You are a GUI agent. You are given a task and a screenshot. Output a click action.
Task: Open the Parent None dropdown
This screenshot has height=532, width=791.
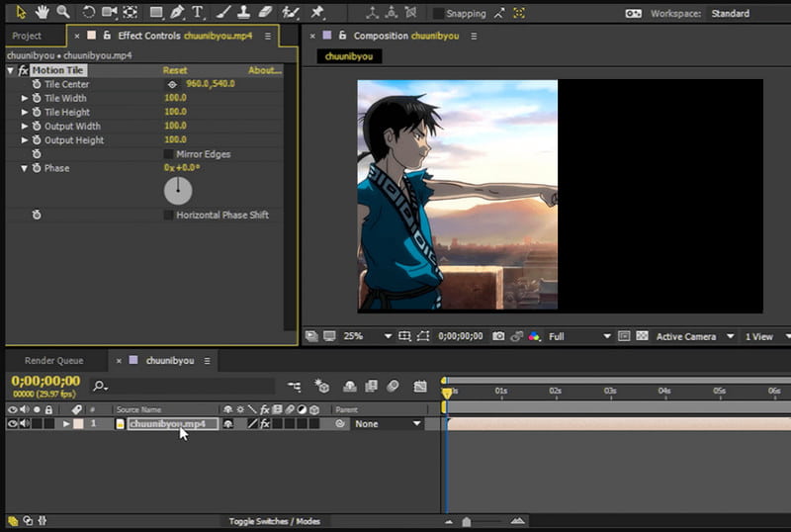pyautogui.click(x=388, y=424)
